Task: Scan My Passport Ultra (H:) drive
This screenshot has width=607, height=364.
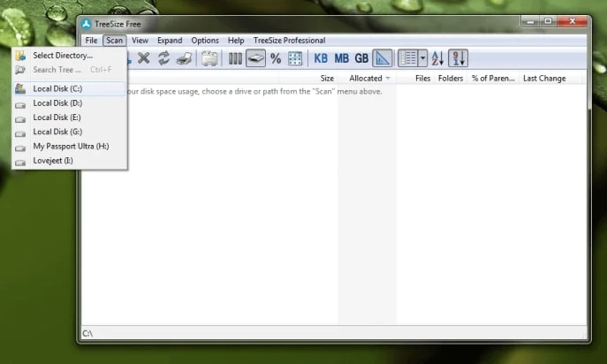Action: pos(70,146)
